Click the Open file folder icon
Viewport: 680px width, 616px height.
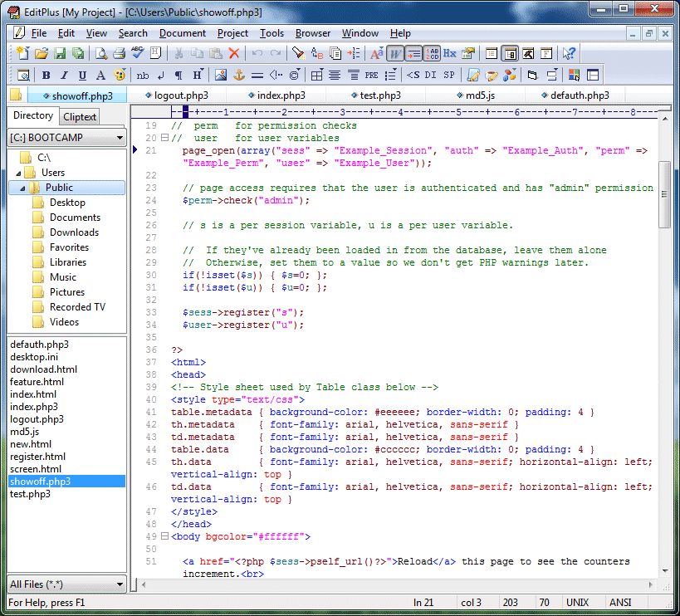point(42,54)
